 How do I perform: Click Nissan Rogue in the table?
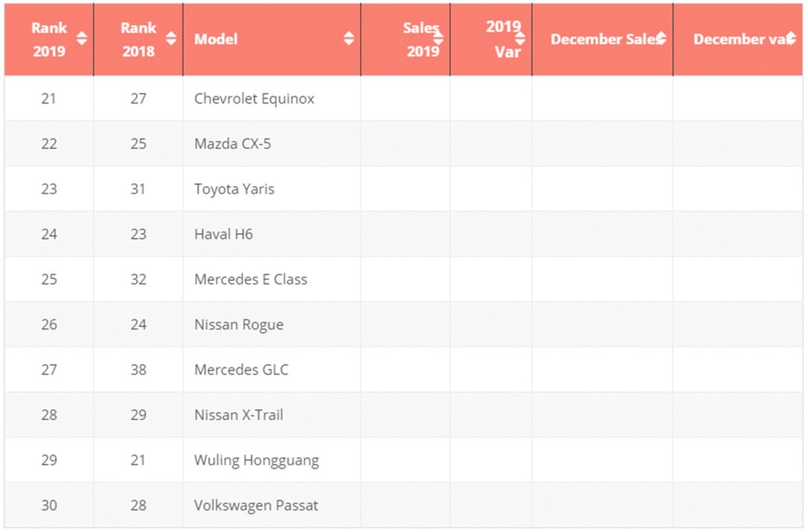239,325
